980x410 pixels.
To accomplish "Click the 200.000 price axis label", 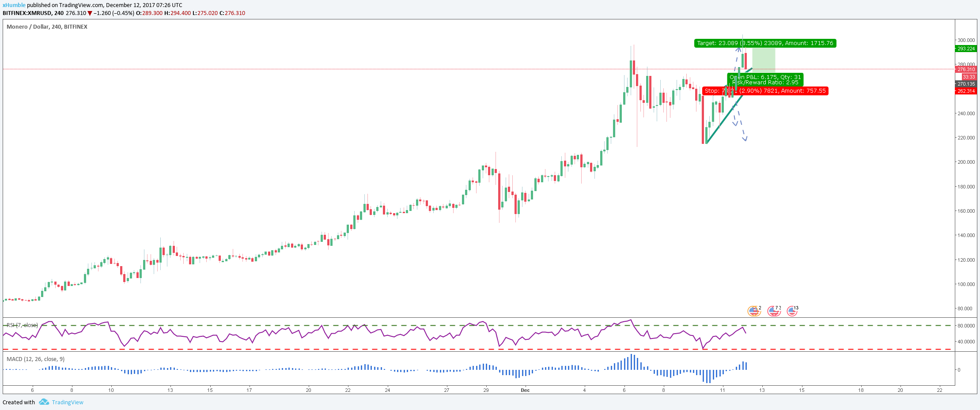I will [x=966, y=162].
